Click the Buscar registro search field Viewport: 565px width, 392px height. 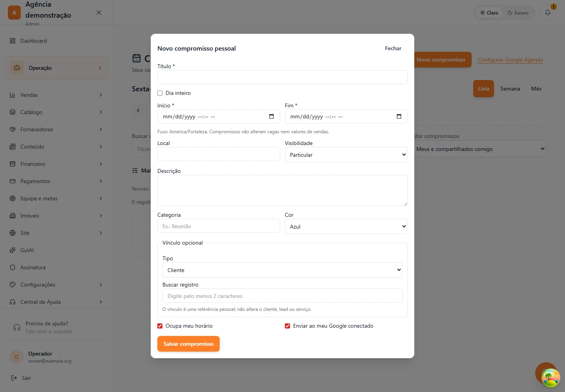pyautogui.click(x=282, y=296)
